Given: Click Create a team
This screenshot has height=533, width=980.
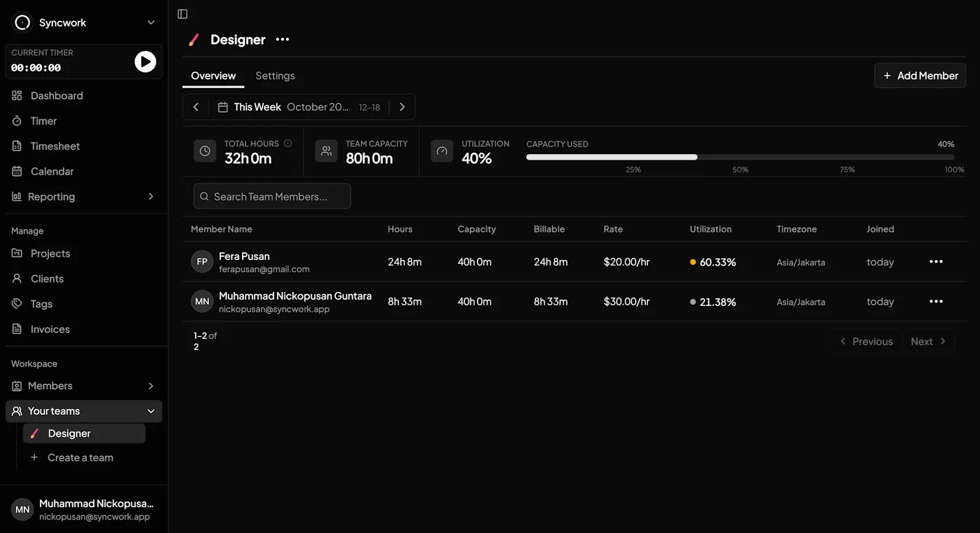Looking at the screenshot, I should 80,458.
